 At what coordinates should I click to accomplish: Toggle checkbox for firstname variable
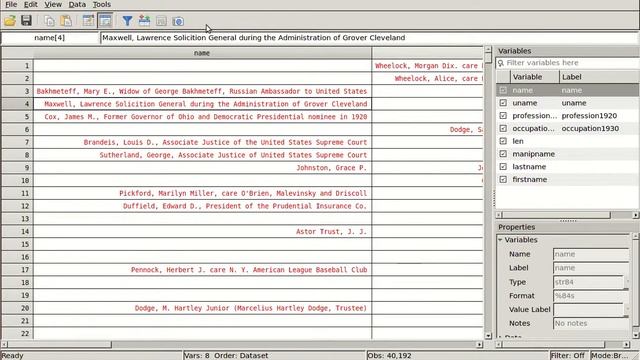coord(503,179)
